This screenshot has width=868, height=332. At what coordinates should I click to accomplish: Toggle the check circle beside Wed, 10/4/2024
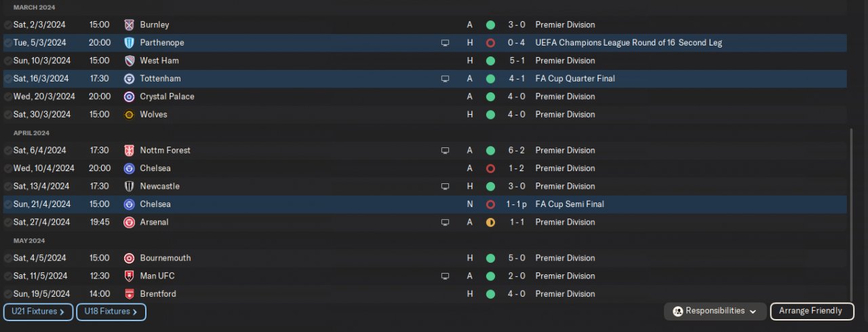7,168
